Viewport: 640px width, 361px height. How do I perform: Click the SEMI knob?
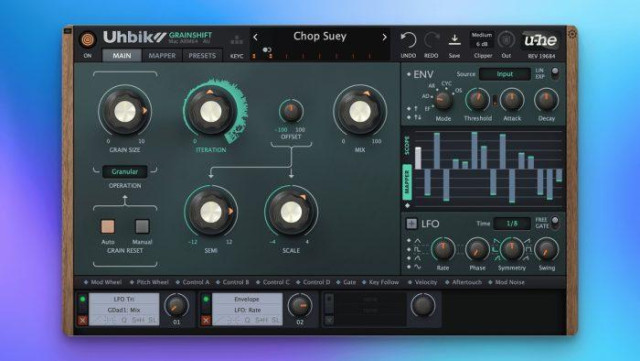(211, 212)
